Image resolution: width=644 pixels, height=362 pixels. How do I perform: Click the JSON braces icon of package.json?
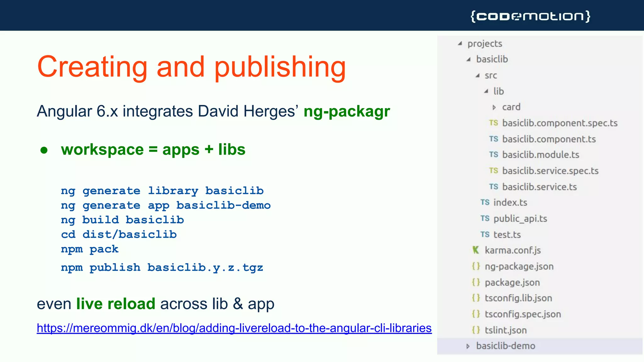(476, 282)
